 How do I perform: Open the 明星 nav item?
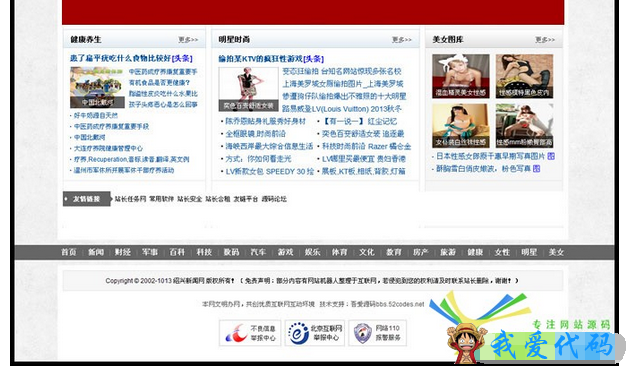tap(529, 252)
